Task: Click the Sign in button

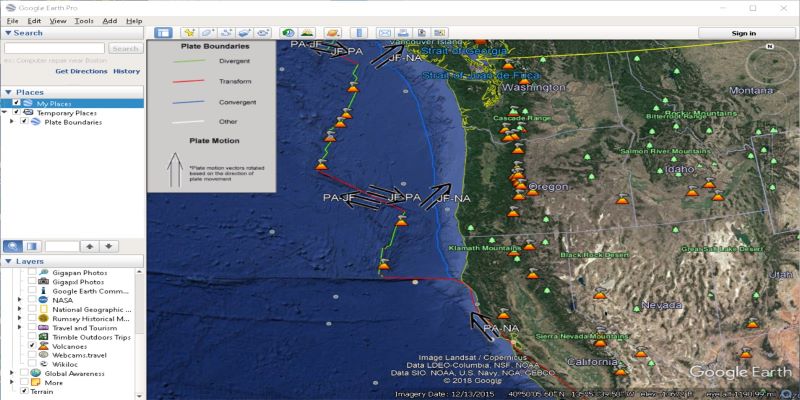Action: pos(744,33)
